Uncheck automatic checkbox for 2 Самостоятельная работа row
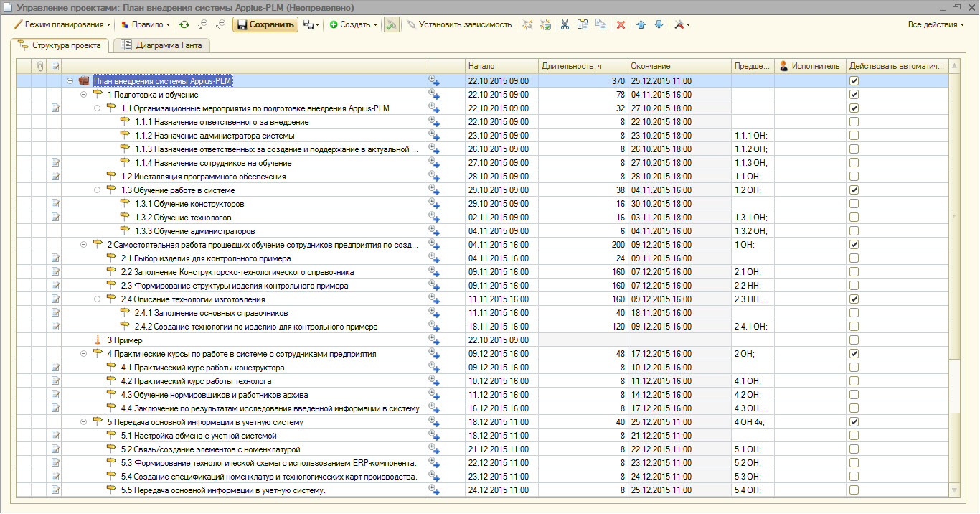Screen dimensions: 980x514 [x=854, y=245]
